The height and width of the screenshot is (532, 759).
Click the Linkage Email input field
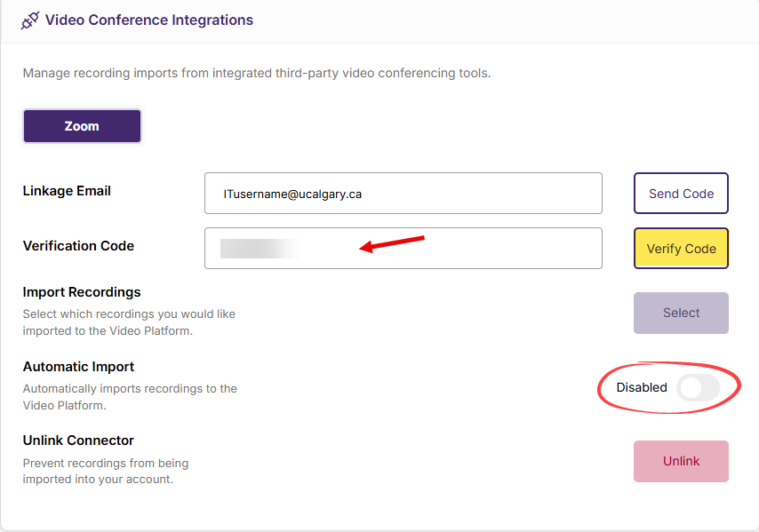(x=403, y=194)
